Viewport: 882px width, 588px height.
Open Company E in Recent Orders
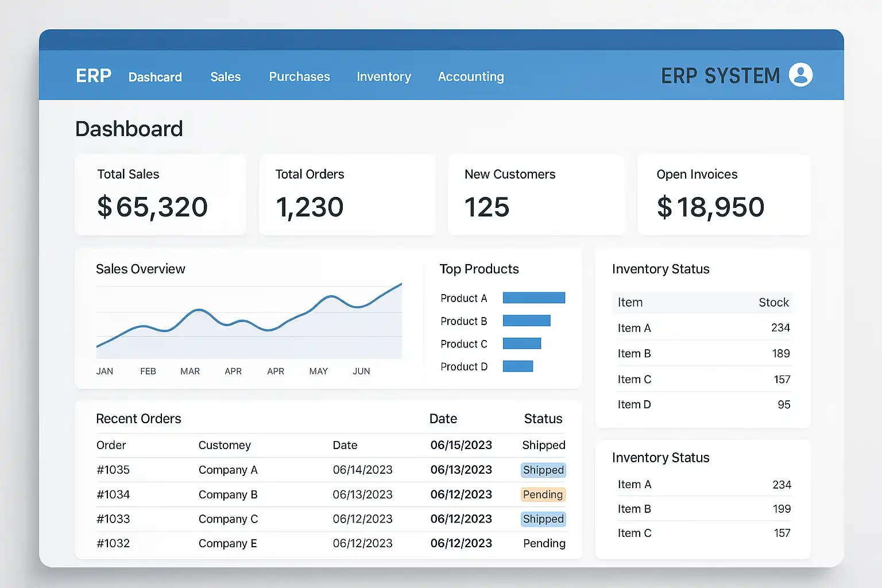click(227, 543)
